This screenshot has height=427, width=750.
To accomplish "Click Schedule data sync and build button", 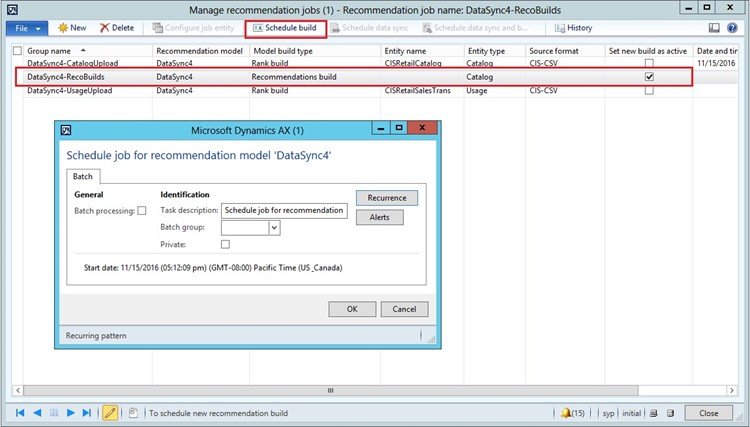I will 475,28.
